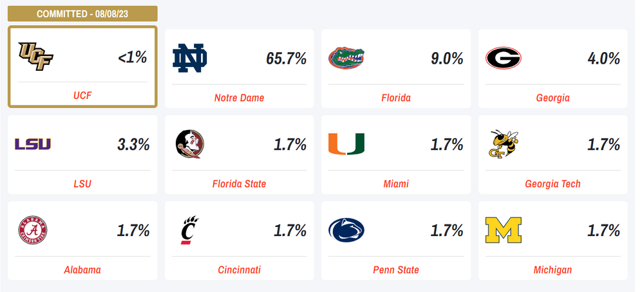Click the Cincinnati team name link
The image size is (644, 292).
tap(239, 269)
